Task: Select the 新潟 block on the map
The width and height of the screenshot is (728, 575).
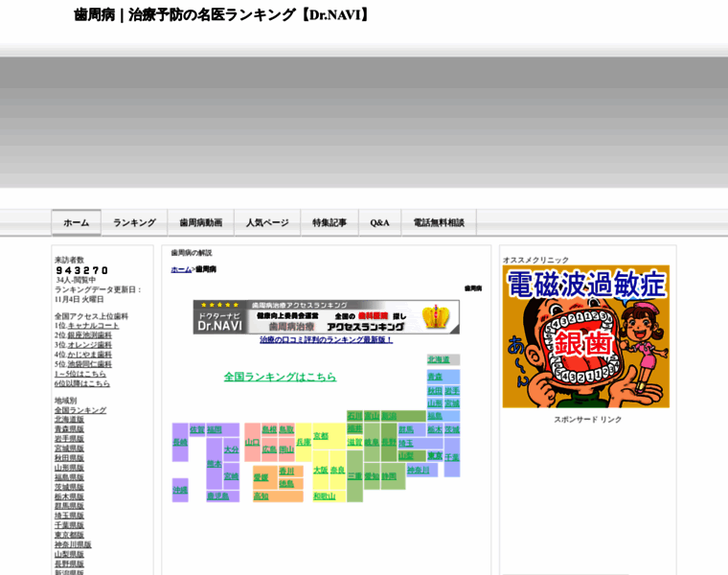Action: (x=389, y=416)
